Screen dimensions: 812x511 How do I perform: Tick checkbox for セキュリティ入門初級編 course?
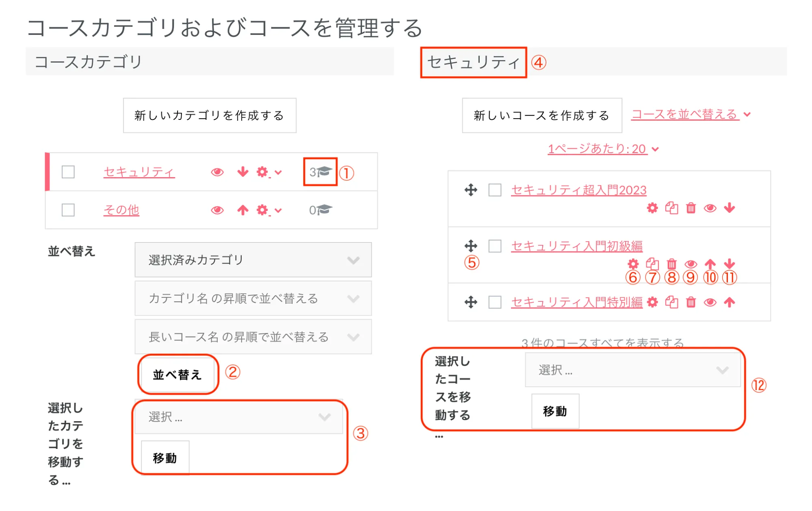click(495, 246)
